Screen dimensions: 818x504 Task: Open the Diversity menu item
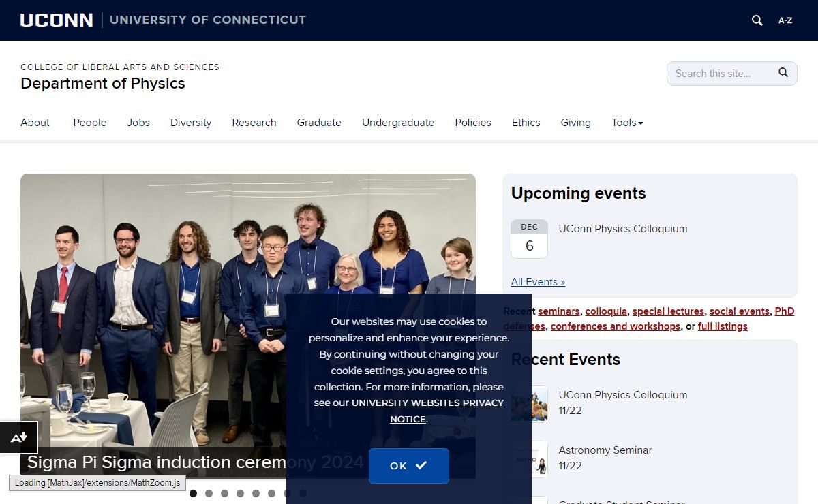(x=191, y=123)
